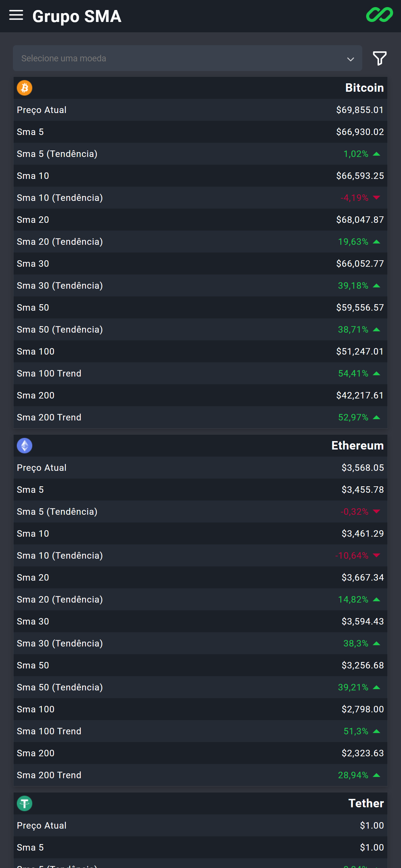Click Ethereum trend value 28,94%
This screenshot has width=401, height=868.
[x=353, y=775]
